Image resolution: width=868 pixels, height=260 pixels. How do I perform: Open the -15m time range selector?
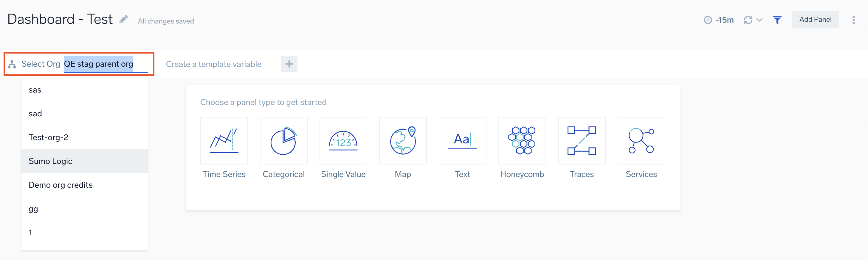(x=719, y=20)
